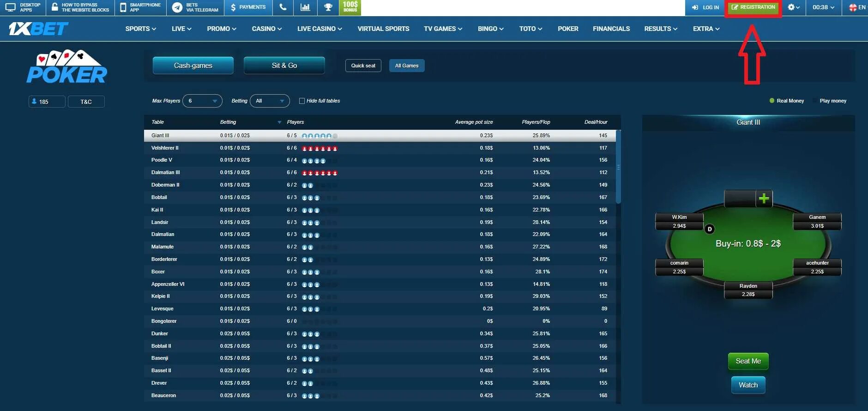Open the Betting filter dropdown
This screenshot has height=411, width=868.
click(x=270, y=101)
